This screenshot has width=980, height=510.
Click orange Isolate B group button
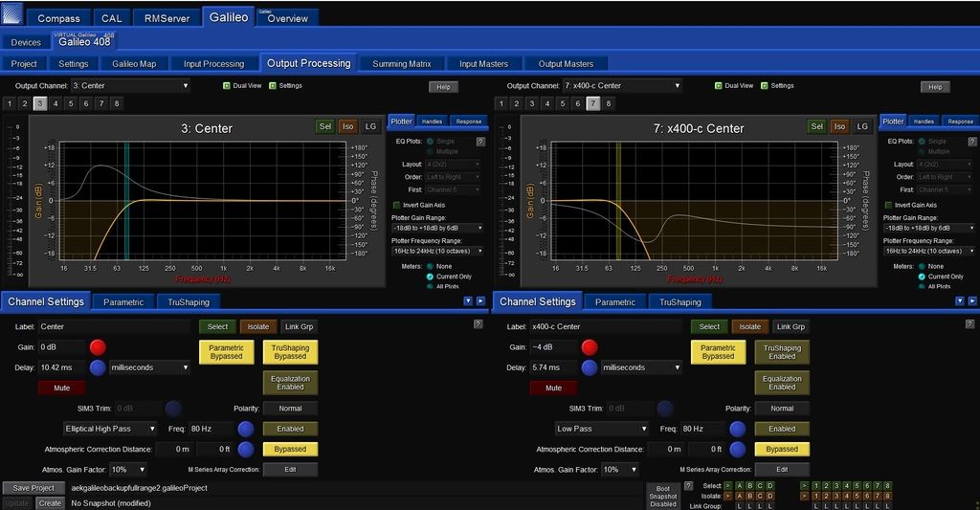point(749,497)
